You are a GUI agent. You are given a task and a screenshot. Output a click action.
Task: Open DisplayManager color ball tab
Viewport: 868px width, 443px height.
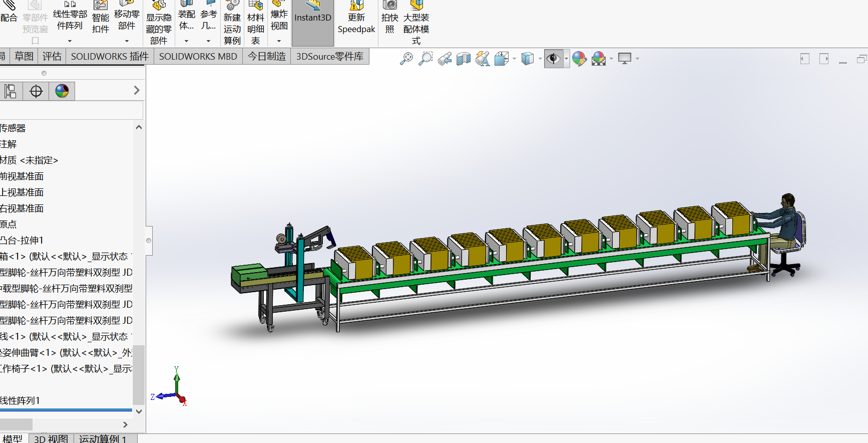[x=62, y=91]
